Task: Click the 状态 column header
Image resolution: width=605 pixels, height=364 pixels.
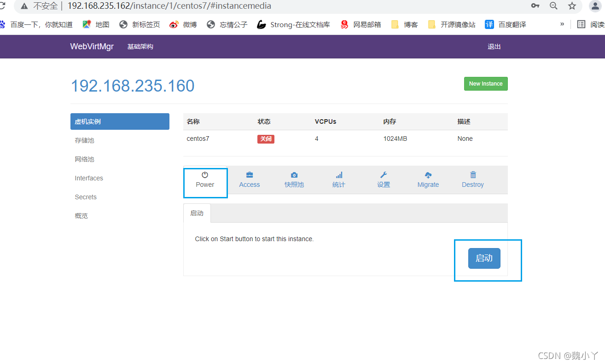Action: pos(264,121)
